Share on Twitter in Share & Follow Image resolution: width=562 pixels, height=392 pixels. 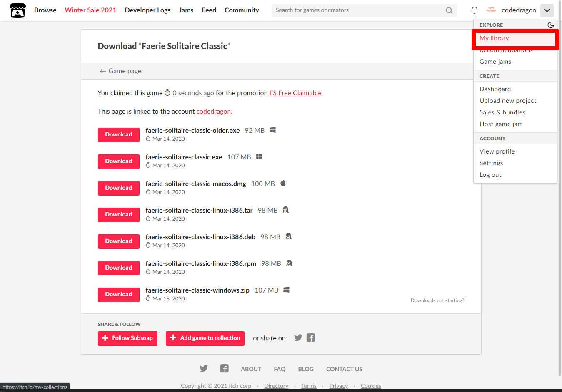[298, 337]
